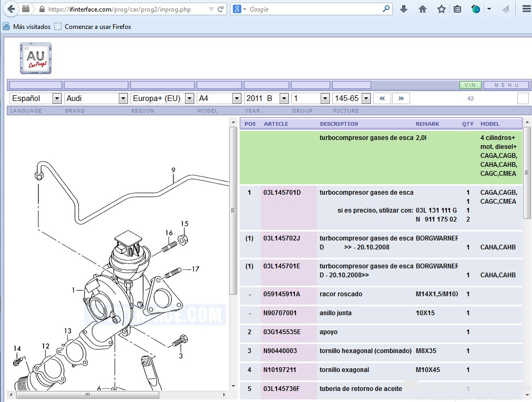Click the ARTICLE column header
The image size is (532, 402).
(276, 124)
